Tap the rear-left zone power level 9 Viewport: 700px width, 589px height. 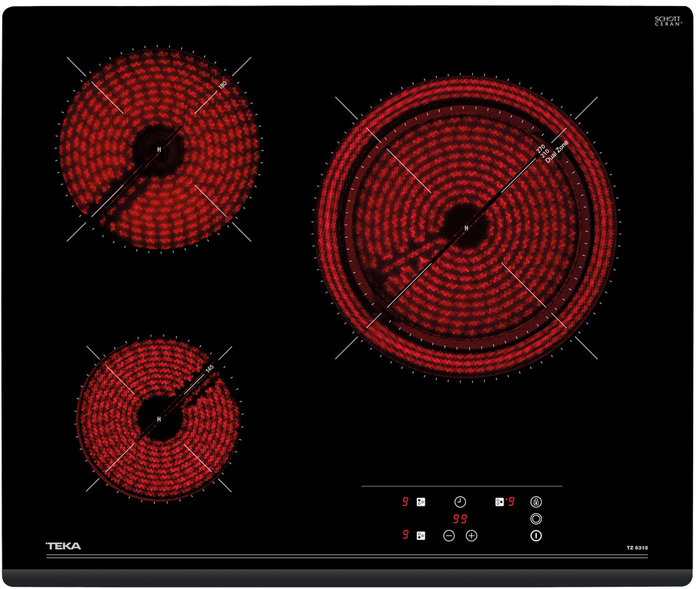tap(405, 502)
